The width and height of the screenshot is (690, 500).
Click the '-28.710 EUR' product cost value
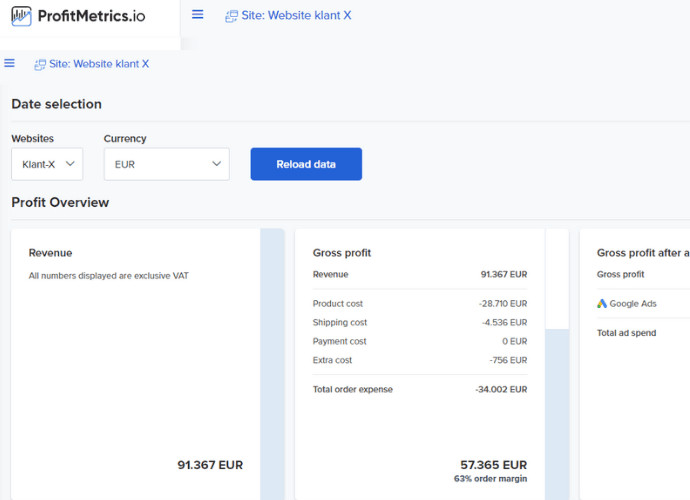coord(503,304)
